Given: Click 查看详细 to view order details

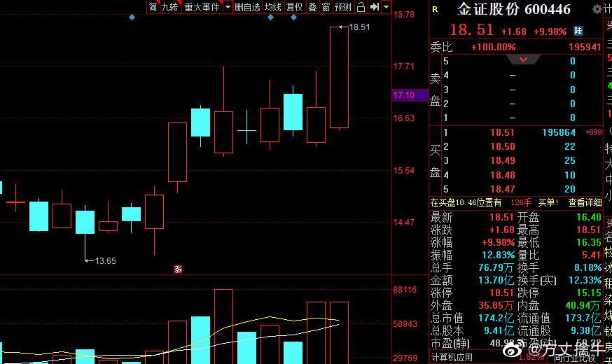Looking at the screenshot, I should tap(585, 202).
